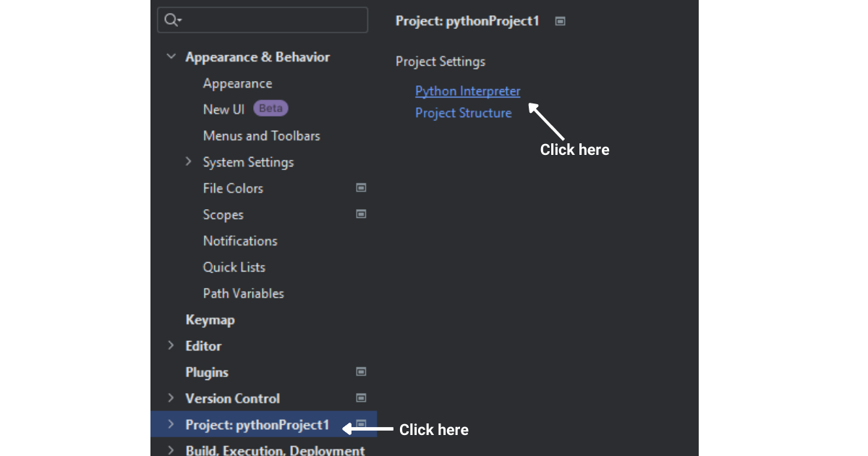Select System Settings item
Screen dimensions: 868x456
[x=248, y=162]
